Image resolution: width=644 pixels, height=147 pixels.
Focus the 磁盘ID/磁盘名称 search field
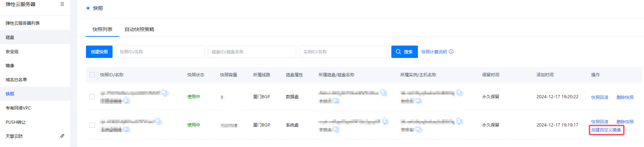point(252,52)
